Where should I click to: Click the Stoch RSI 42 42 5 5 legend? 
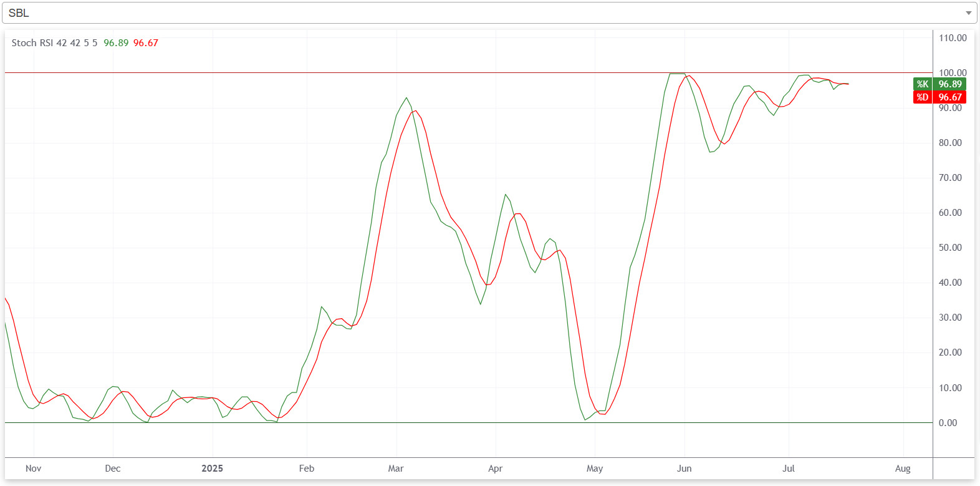(x=54, y=43)
